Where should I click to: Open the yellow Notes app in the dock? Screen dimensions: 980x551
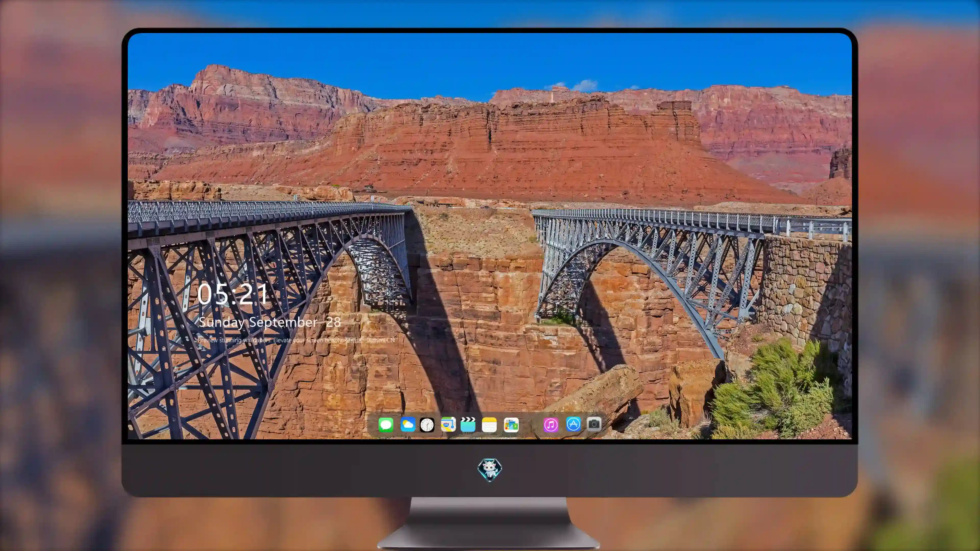click(x=489, y=424)
